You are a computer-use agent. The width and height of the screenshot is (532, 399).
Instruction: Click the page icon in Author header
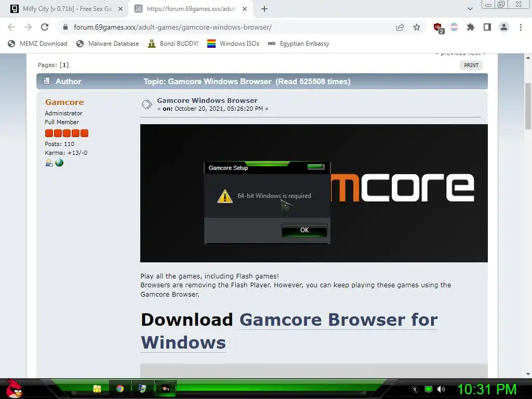[x=46, y=81]
